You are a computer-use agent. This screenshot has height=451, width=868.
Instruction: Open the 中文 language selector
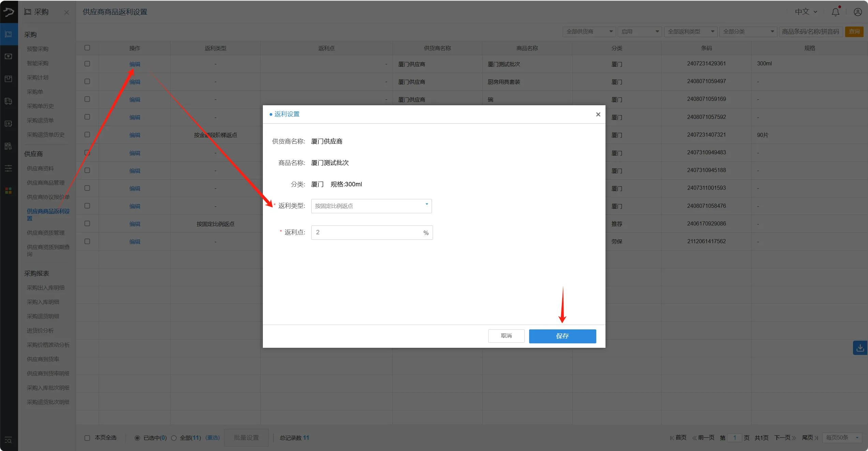tap(806, 12)
